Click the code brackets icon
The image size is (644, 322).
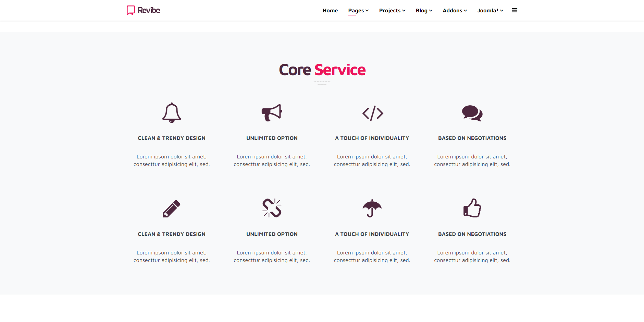(x=373, y=113)
